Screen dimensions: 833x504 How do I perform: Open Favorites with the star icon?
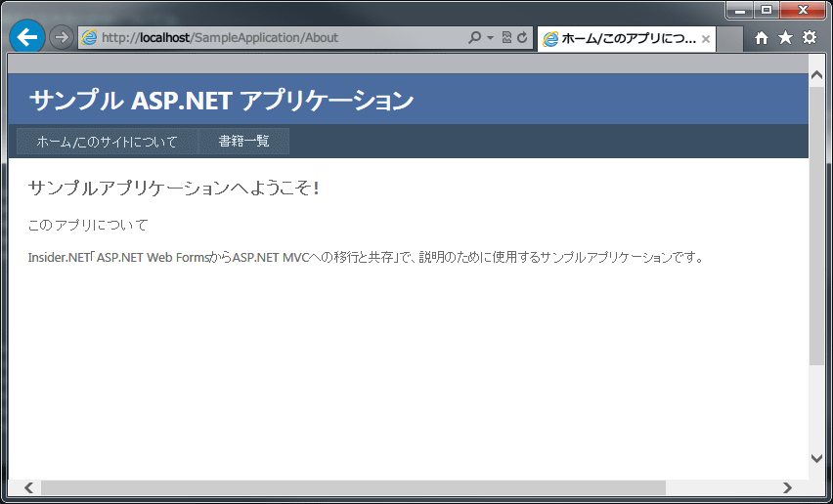point(785,38)
